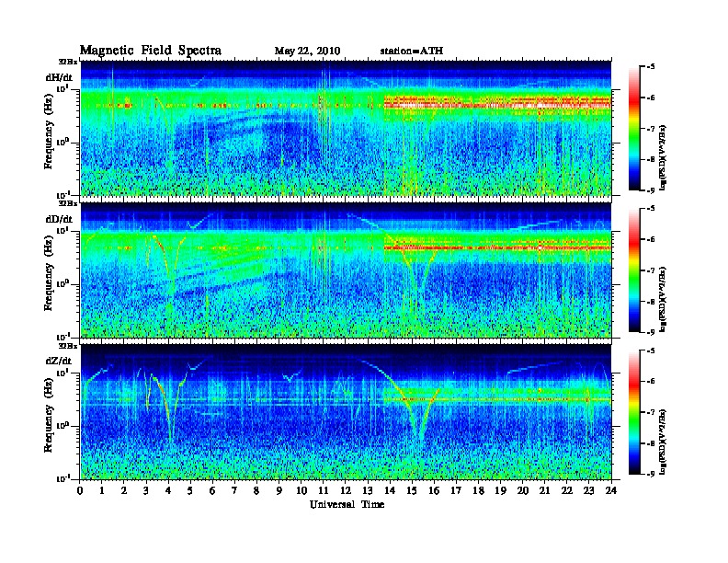The width and height of the screenshot is (728, 563).
Task: Click the color scale bar beside dH/dt panel
Action: [x=634, y=129]
